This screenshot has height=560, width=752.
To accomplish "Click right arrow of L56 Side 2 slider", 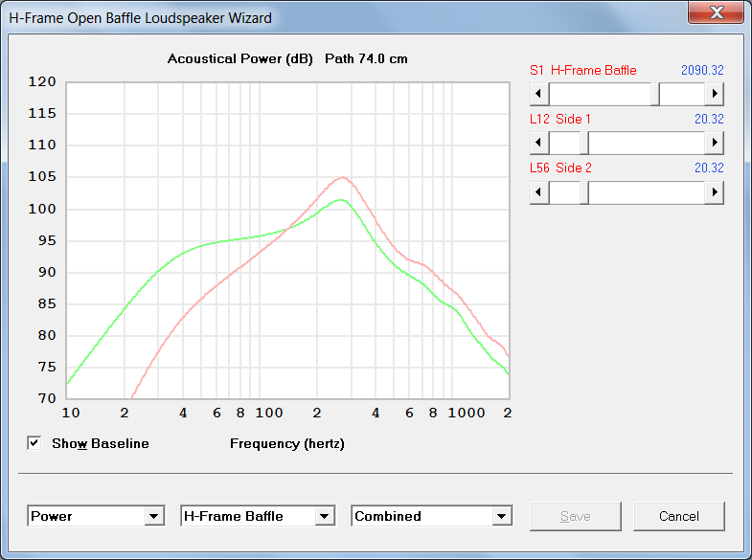I will click(x=714, y=192).
